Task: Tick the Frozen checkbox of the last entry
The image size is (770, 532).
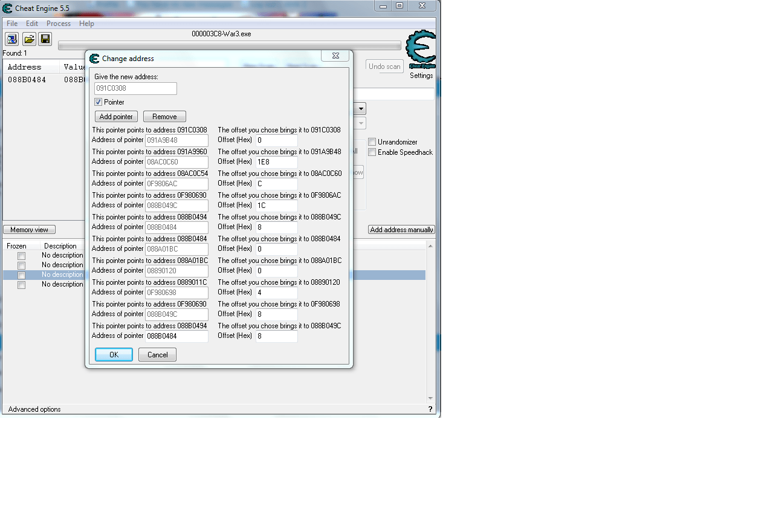Action: pos(22,285)
